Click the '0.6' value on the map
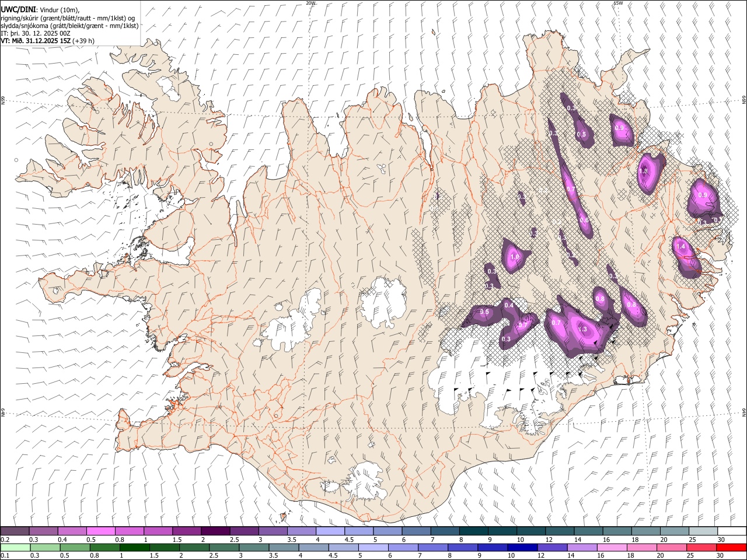The height and width of the screenshot is (560, 747). tap(584, 220)
